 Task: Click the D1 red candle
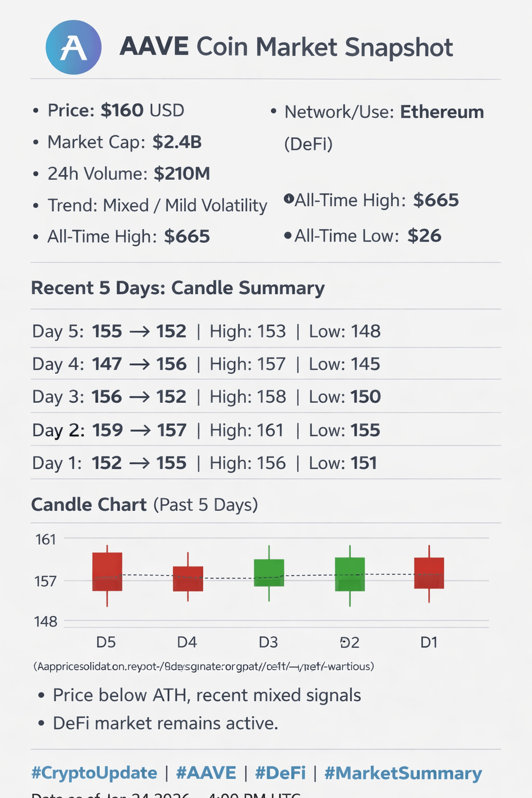429,573
